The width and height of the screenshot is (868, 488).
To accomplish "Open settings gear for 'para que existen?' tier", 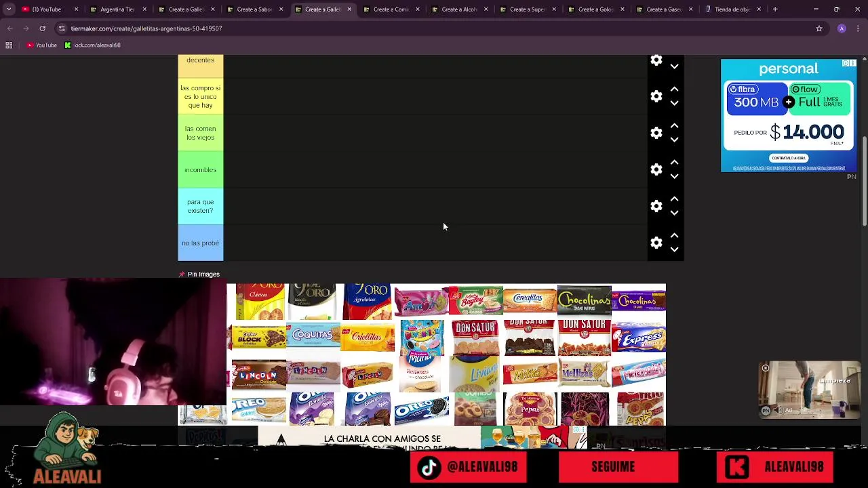I will [656, 206].
